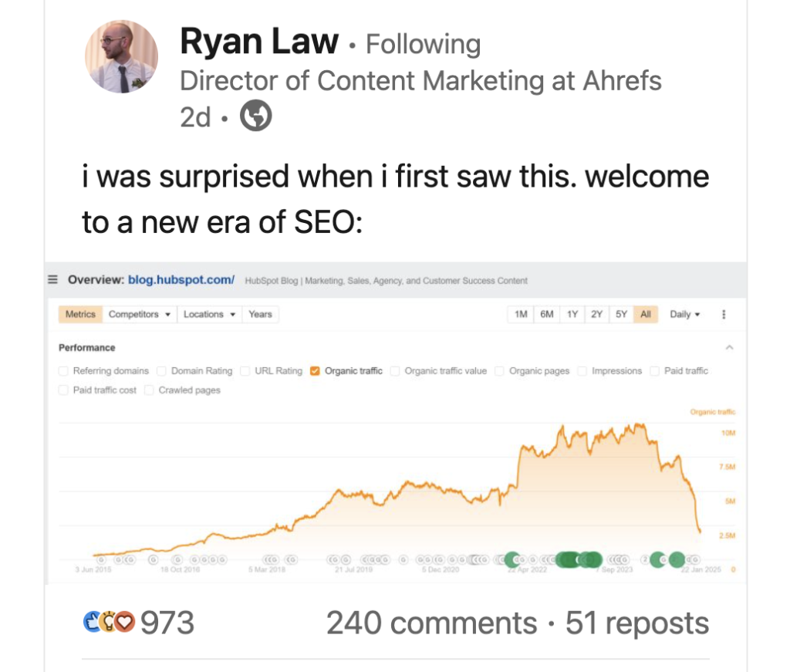Select the 1Y time range
Viewport: 790px width, 672px height.
pyautogui.click(x=572, y=315)
